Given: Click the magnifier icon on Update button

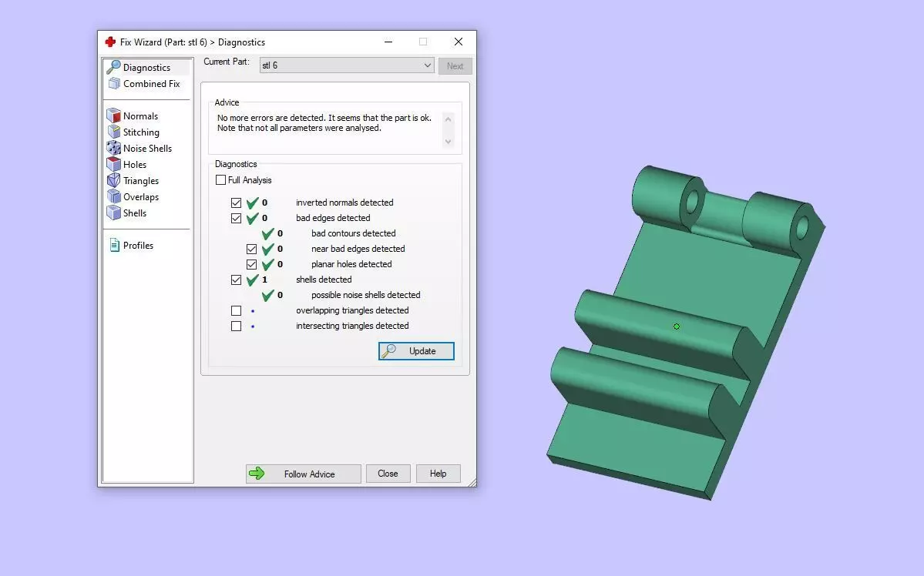Looking at the screenshot, I should 389,351.
